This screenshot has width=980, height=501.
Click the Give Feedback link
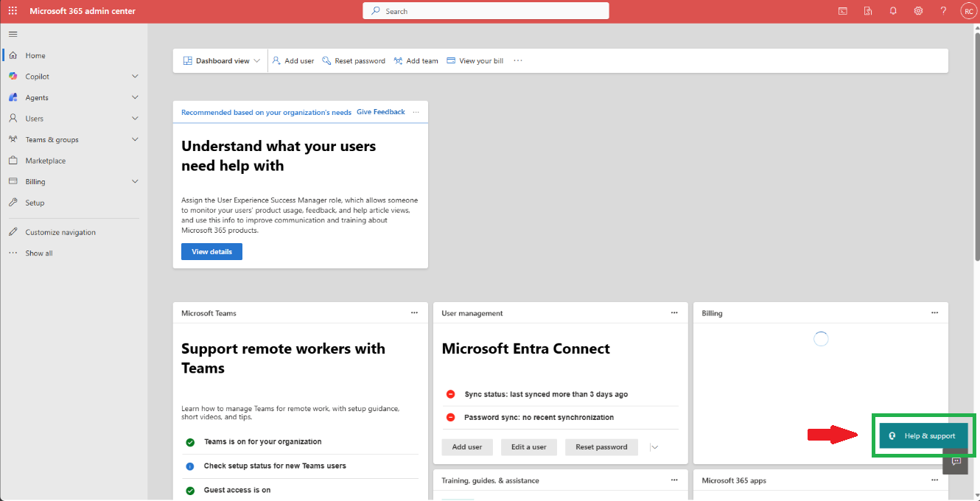(x=381, y=112)
